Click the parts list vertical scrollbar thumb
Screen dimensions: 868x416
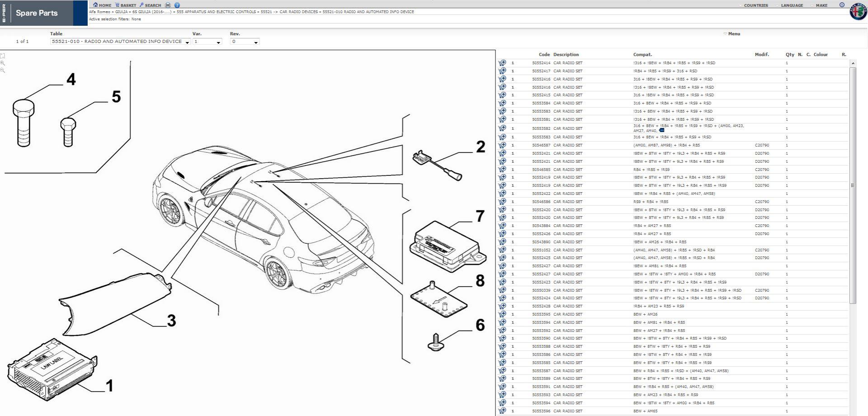point(853,185)
